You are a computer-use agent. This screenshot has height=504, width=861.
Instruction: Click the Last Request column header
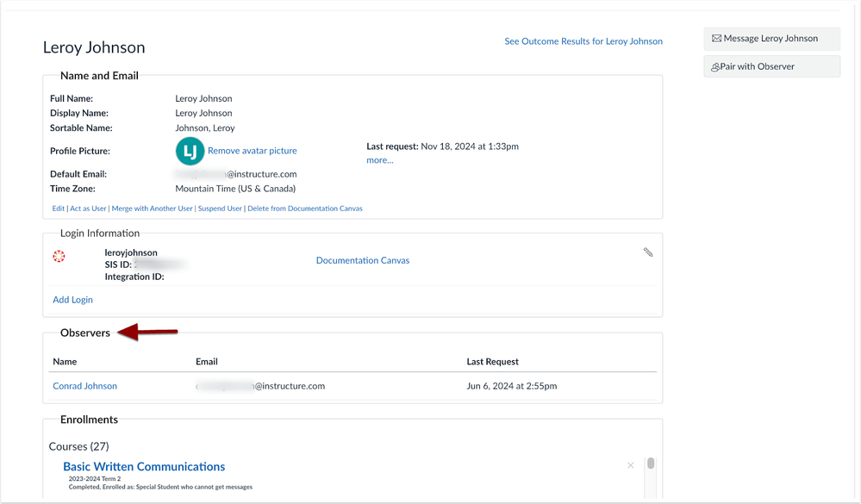pos(492,362)
